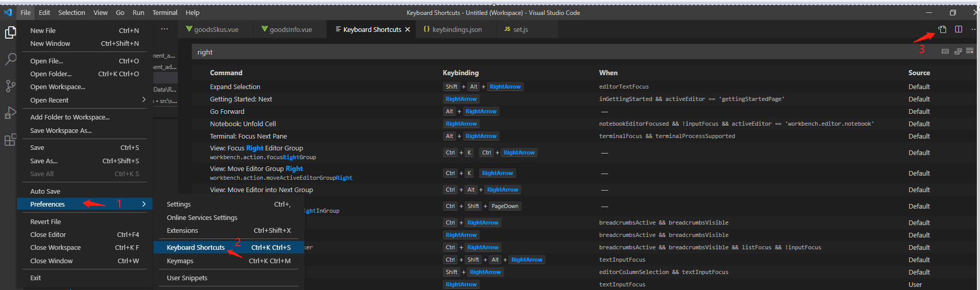Open Run and Debug view
980x290 pixels.
(x=10, y=113)
